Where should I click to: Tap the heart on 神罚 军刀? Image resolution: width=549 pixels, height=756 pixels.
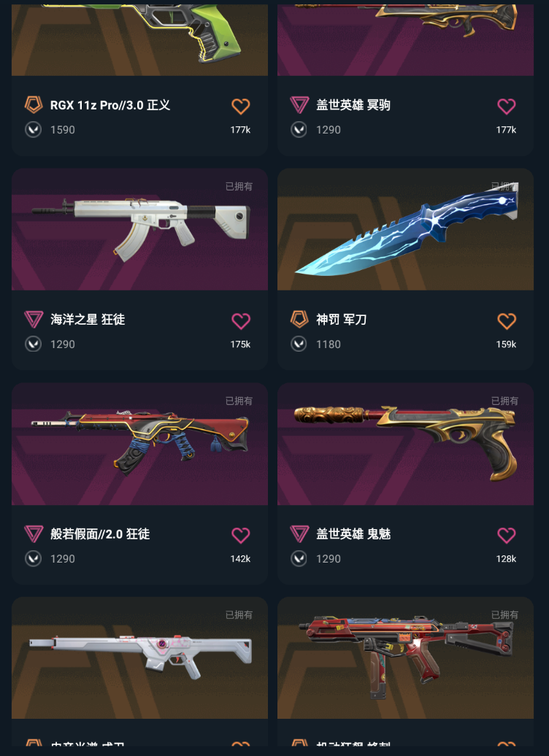click(507, 320)
